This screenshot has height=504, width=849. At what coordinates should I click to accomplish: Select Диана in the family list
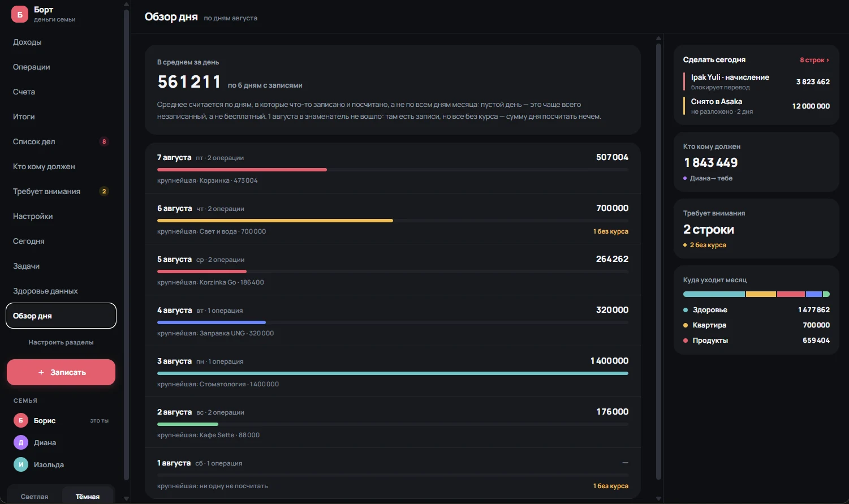[x=61, y=442]
